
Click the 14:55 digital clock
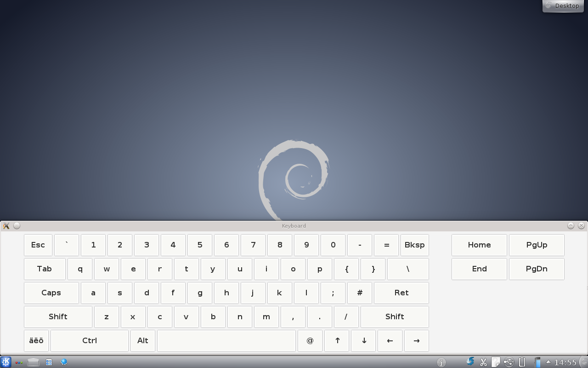tap(565, 362)
